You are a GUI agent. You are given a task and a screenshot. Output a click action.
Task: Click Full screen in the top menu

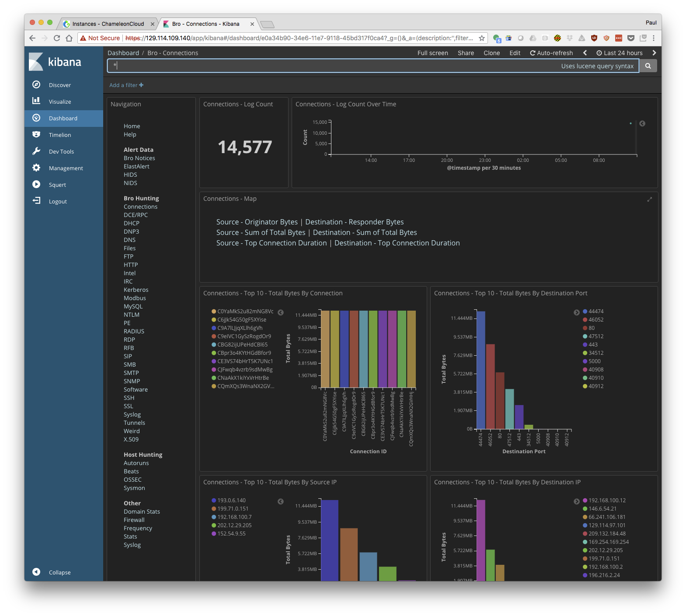(433, 52)
